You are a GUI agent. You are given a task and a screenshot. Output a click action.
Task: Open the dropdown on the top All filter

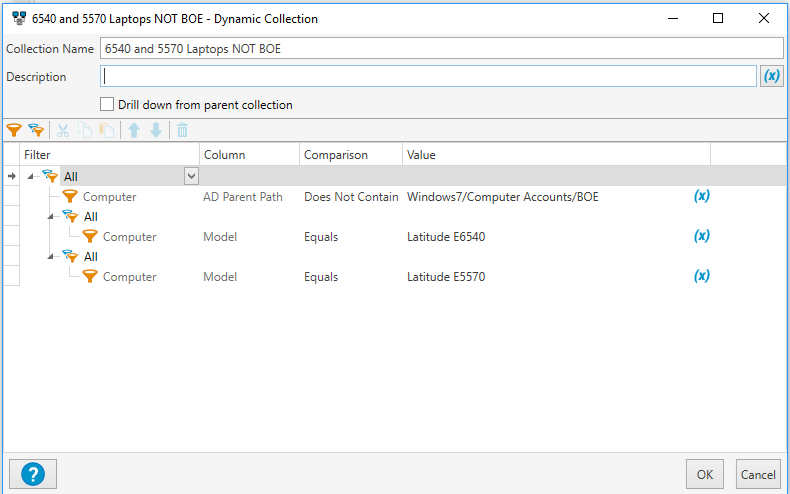191,176
